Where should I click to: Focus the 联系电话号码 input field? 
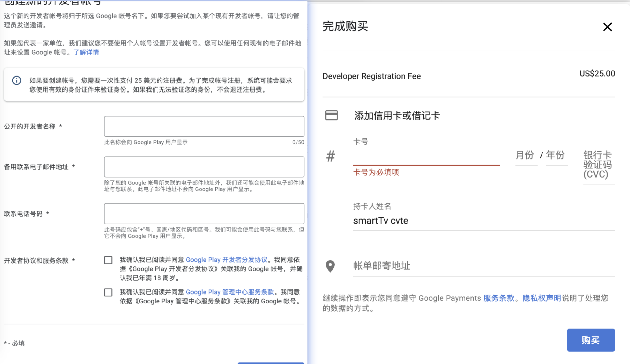point(204,214)
